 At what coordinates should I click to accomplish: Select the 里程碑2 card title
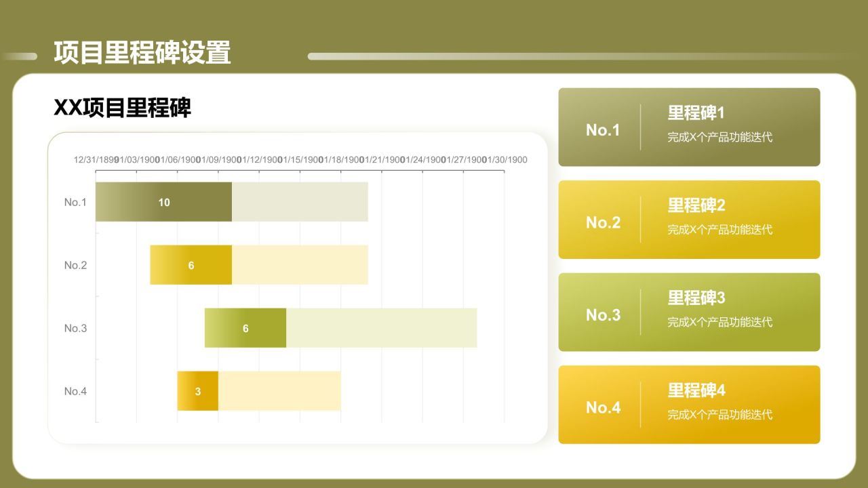click(x=696, y=205)
